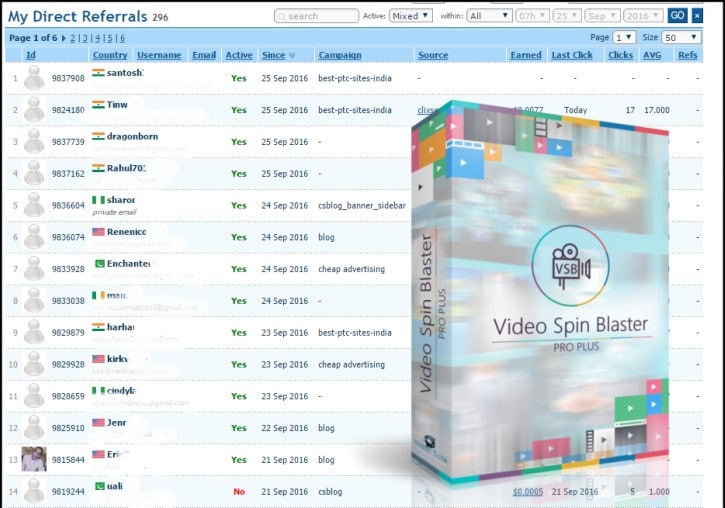The height and width of the screenshot is (508, 725).
Task: Click campaign 'cheap advertising' in row 7
Action: tap(351, 269)
